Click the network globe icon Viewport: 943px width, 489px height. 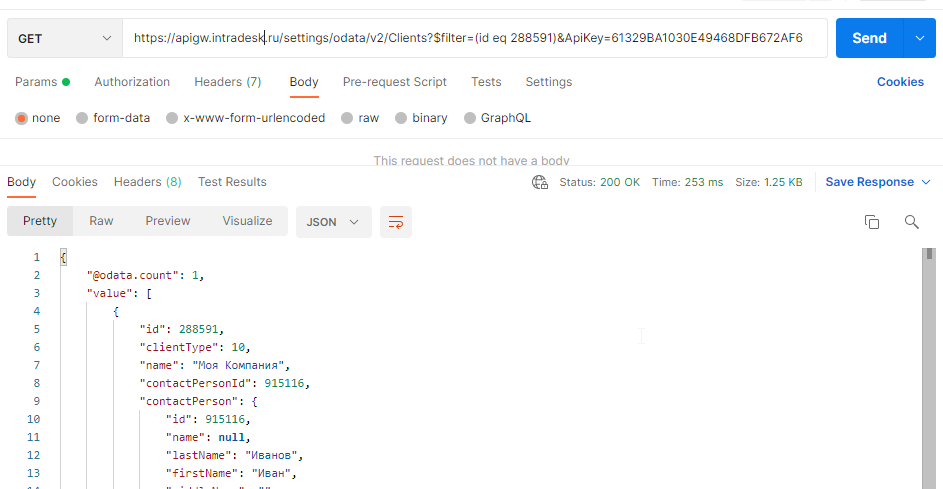pyautogui.click(x=540, y=182)
